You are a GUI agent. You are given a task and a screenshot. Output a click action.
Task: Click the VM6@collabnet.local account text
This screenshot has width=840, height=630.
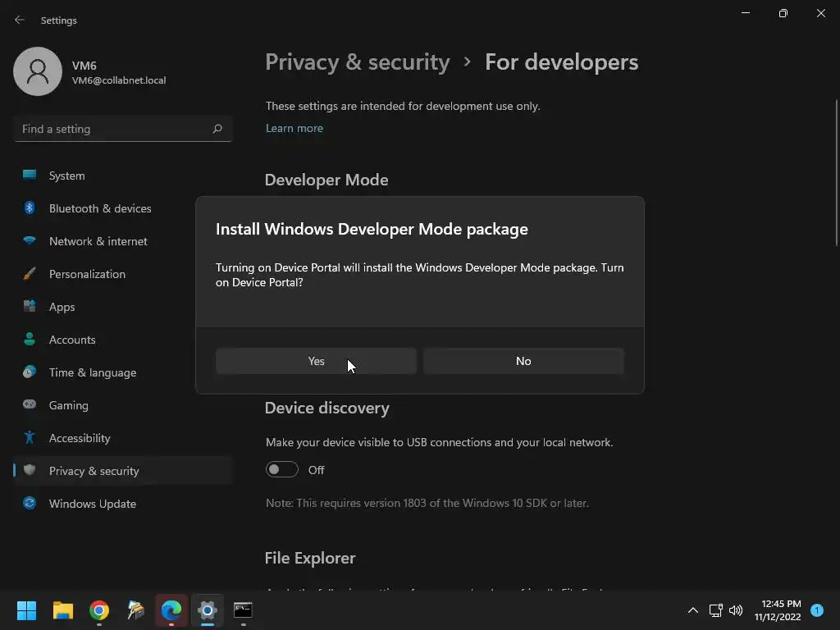[x=119, y=80]
